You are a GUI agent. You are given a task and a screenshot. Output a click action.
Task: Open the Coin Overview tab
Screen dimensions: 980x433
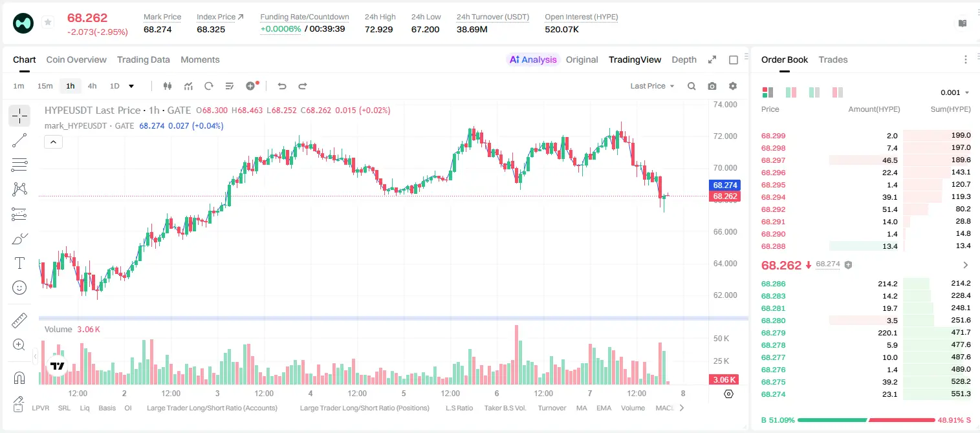tap(76, 59)
